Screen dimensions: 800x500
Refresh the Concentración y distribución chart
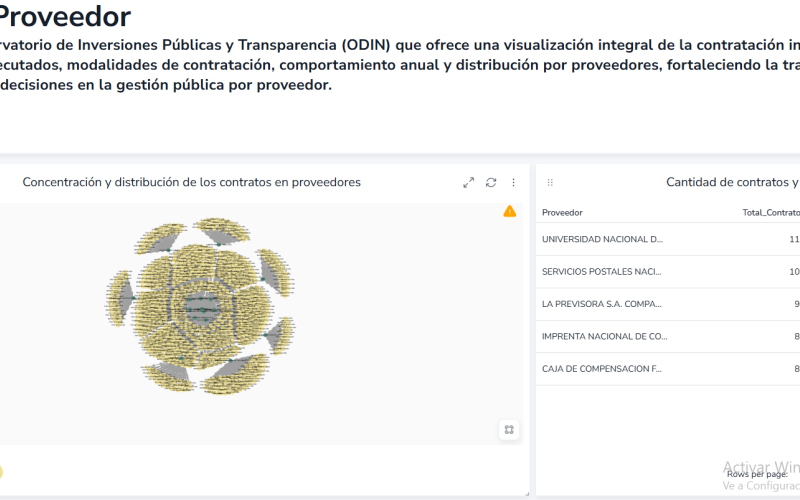491,183
